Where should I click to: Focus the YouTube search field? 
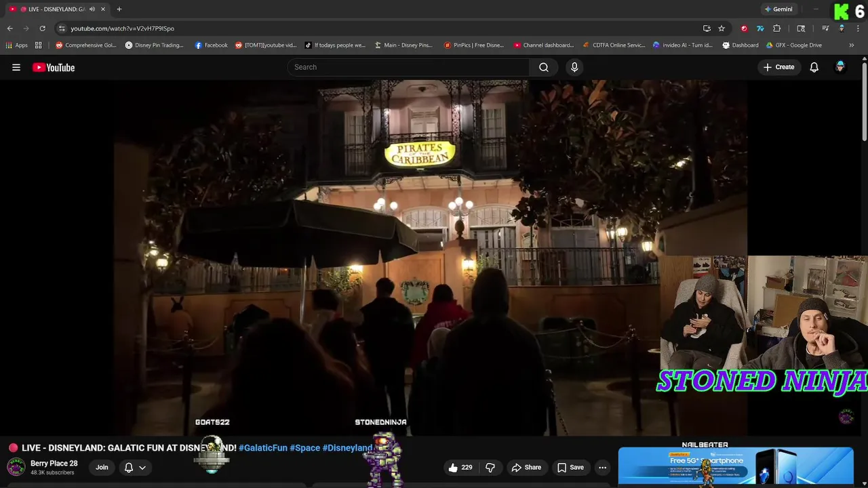(408, 67)
